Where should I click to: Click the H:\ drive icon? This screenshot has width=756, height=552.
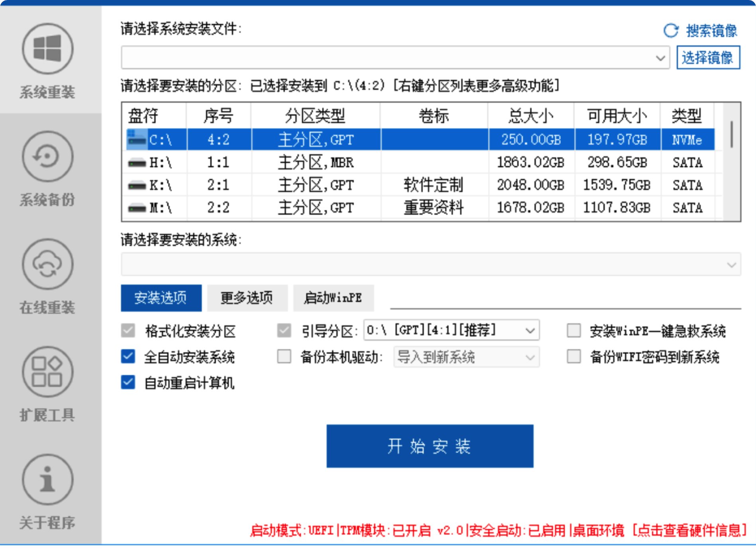pyautogui.click(x=137, y=162)
